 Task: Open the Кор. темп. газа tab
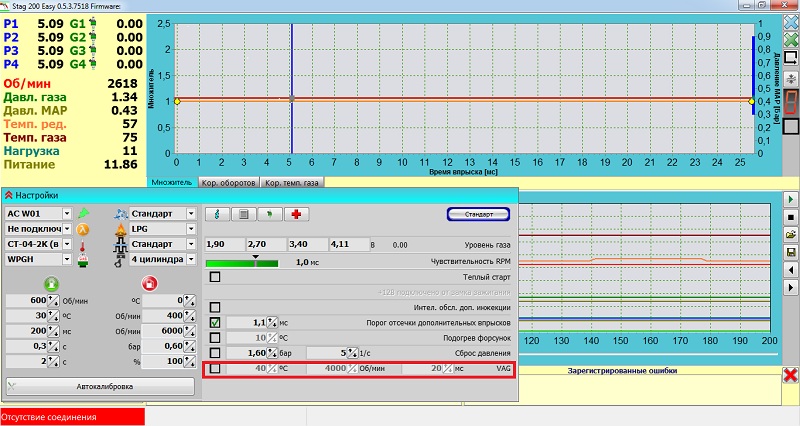290,183
